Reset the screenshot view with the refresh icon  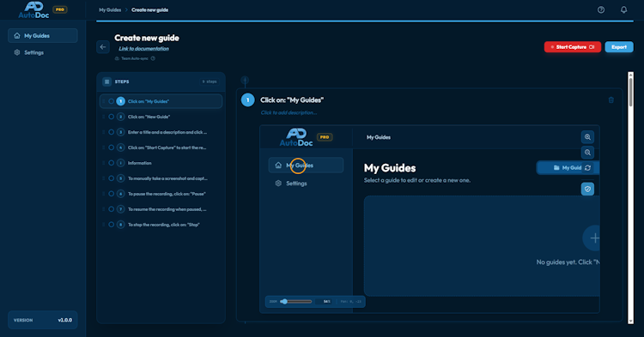587,168
